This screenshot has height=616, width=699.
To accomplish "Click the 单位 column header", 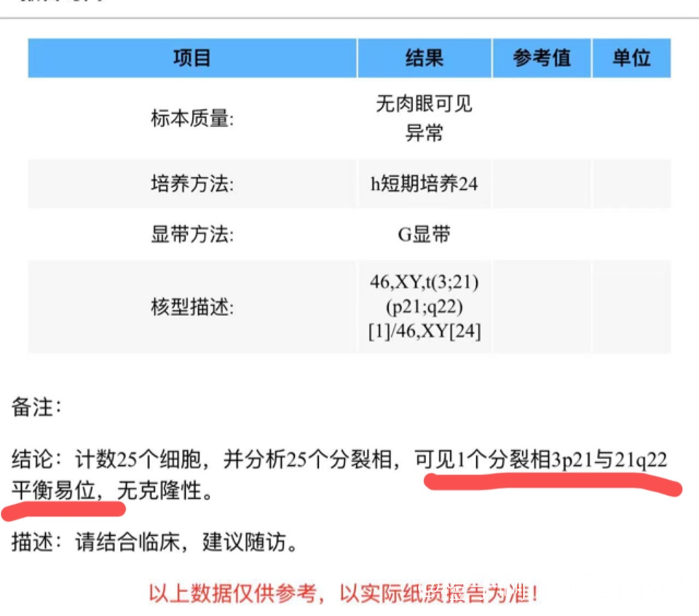I will (x=631, y=58).
